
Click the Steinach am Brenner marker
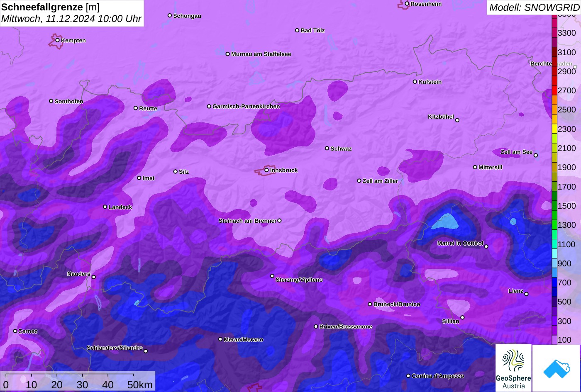(x=279, y=221)
